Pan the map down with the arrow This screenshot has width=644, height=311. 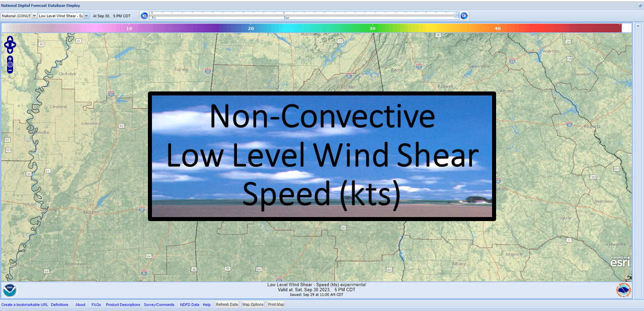10,51
